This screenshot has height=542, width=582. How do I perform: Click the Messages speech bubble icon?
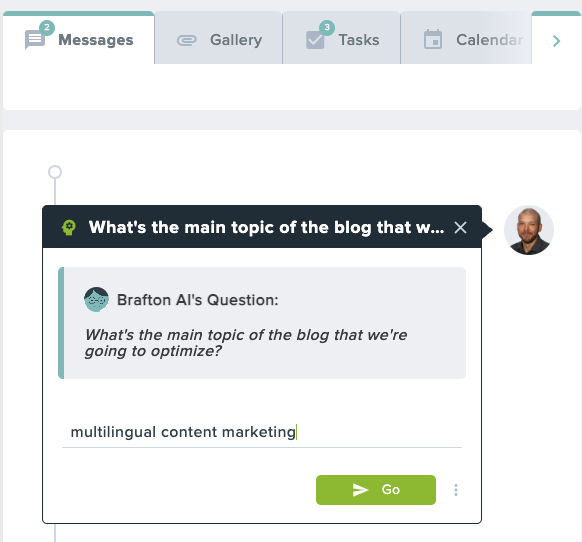pos(35,40)
